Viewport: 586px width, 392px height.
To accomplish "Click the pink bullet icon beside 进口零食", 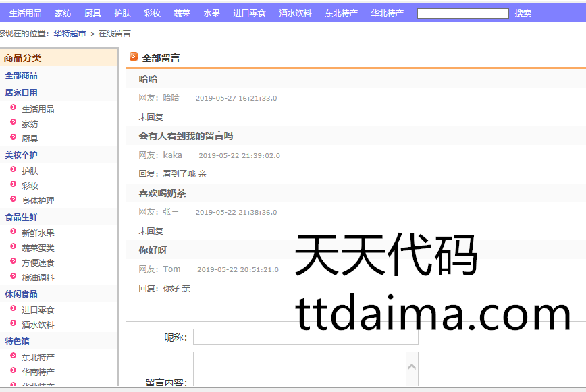I will coord(13,309).
